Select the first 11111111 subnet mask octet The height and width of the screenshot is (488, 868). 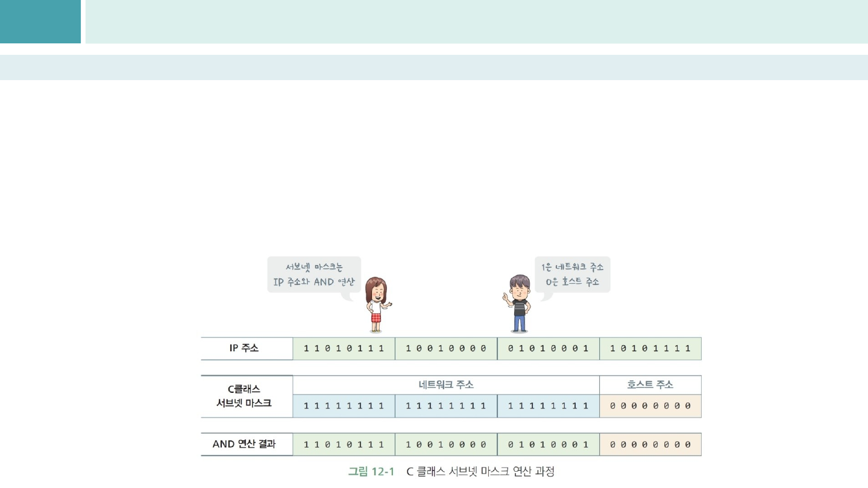point(344,406)
